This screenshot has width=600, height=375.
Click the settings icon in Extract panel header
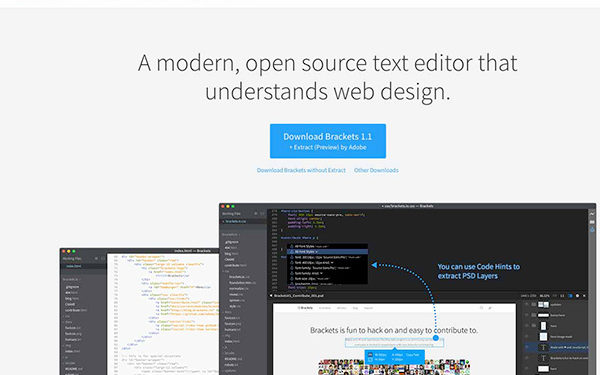577,296
